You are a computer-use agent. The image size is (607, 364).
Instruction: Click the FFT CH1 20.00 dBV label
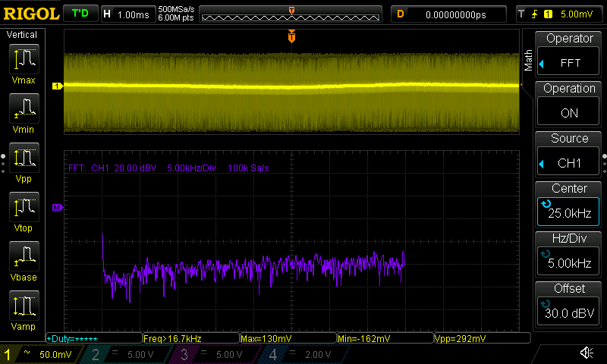click(x=112, y=168)
